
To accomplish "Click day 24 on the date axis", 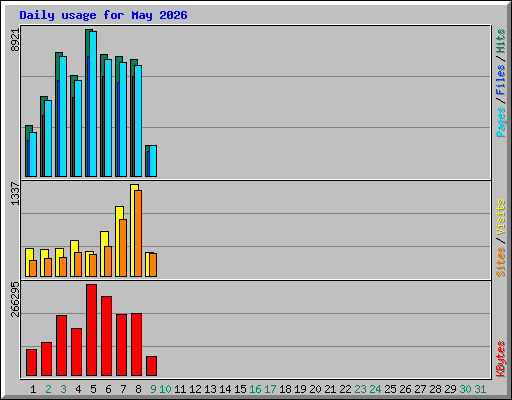I will tap(375, 389).
